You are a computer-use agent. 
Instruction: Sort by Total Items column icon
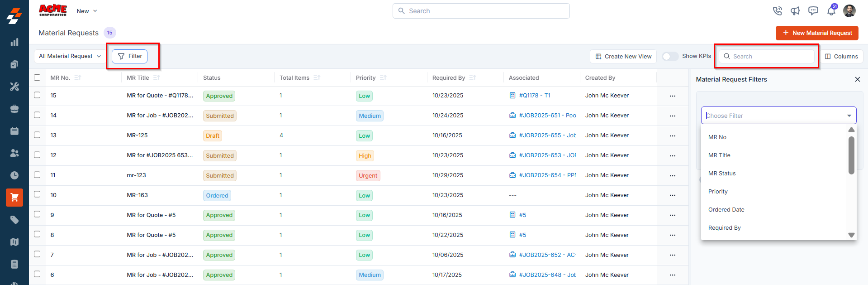click(x=317, y=77)
